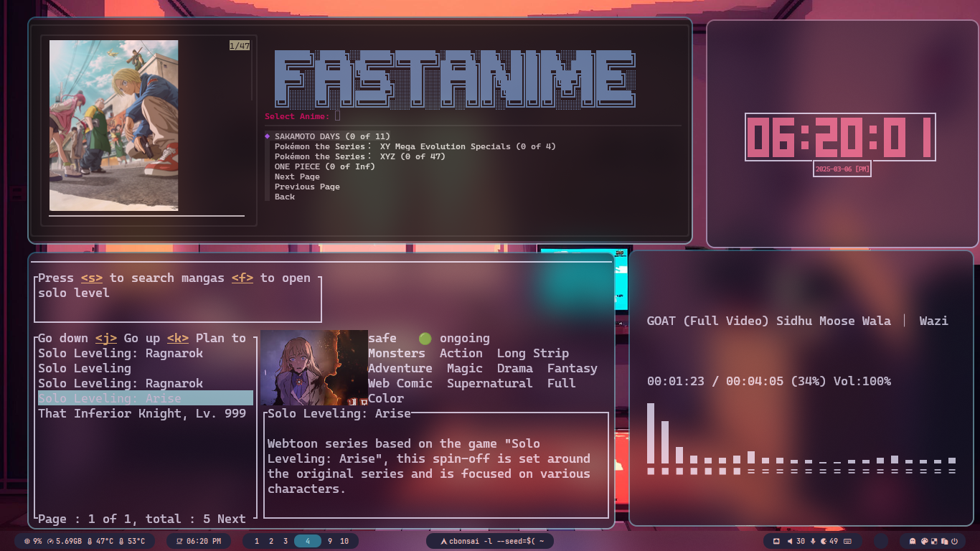Click Back in the anime menu
Image resolution: width=980 pixels, height=551 pixels.
pyautogui.click(x=285, y=197)
